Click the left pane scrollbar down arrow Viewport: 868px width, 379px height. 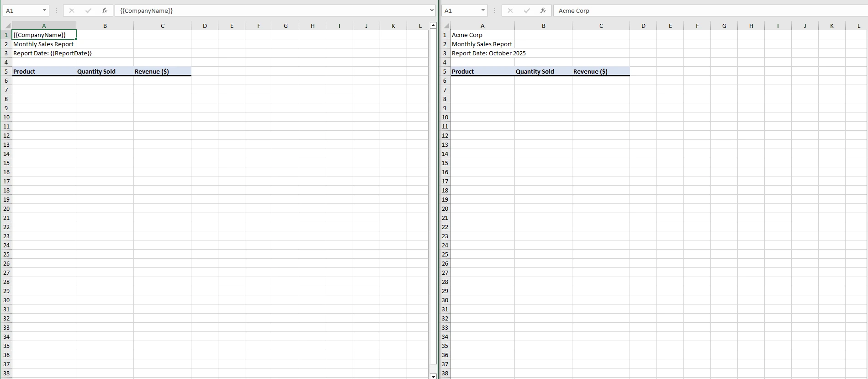(433, 376)
